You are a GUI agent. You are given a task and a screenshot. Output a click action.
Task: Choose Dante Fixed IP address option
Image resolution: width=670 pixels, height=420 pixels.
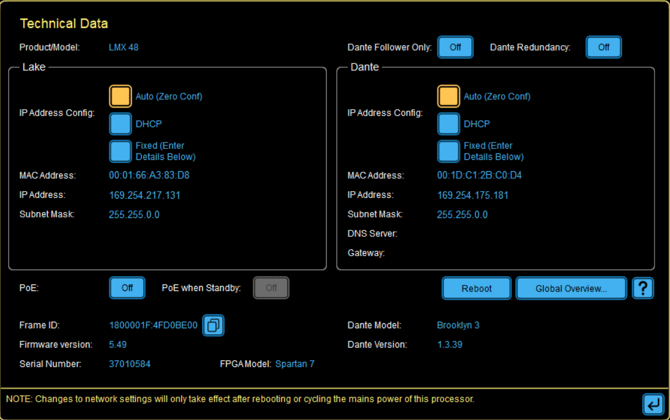point(448,151)
